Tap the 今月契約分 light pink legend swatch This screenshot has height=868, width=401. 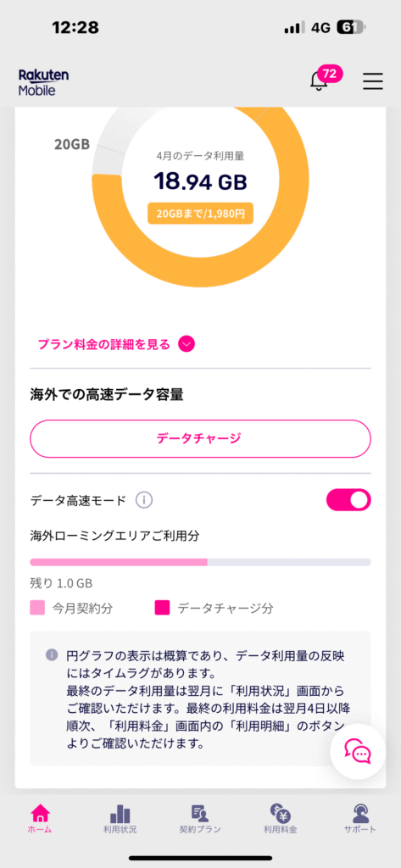click(x=37, y=609)
